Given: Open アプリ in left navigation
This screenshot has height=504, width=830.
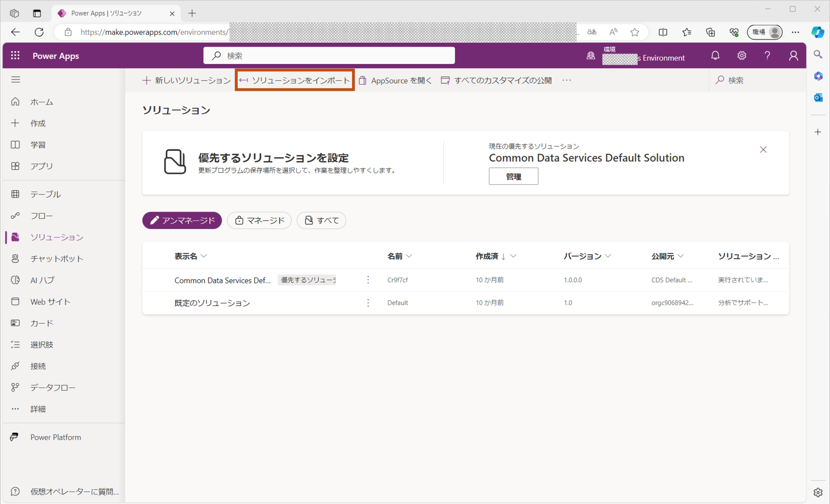Looking at the screenshot, I should [x=64, y=166].
